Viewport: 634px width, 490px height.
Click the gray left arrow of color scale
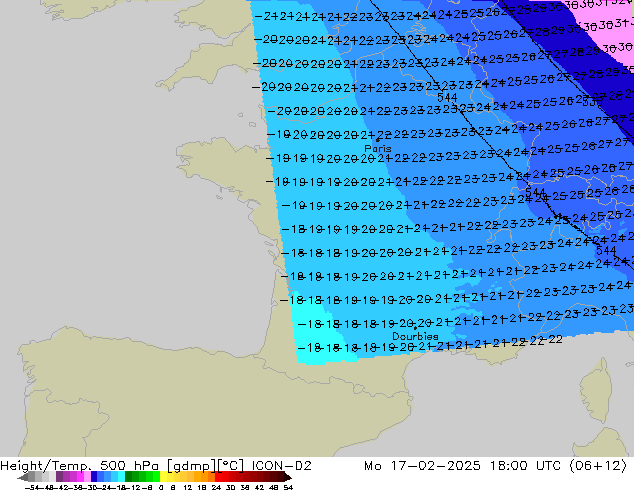coord(23,477)
